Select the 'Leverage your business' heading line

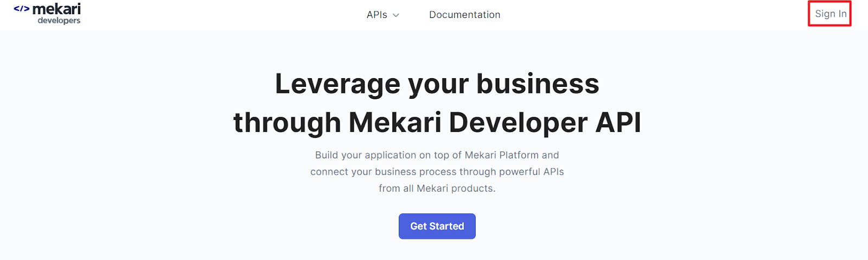437,84
